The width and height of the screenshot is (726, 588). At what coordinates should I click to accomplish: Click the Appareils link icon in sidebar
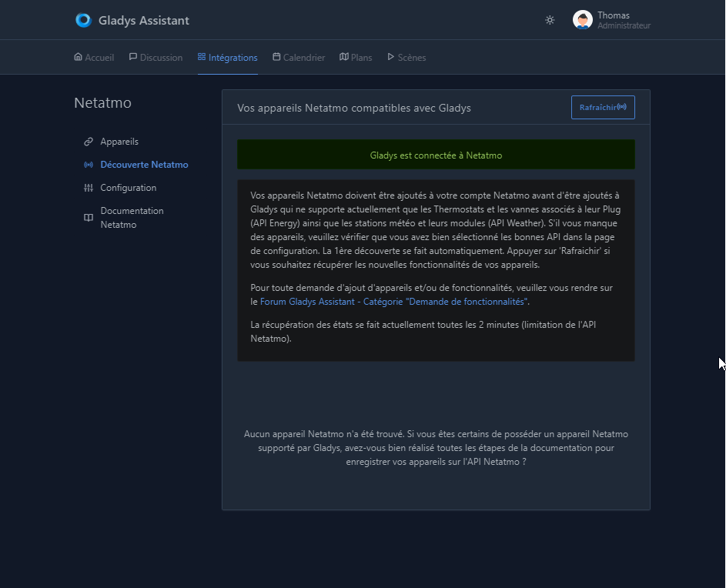pos(88,142)
